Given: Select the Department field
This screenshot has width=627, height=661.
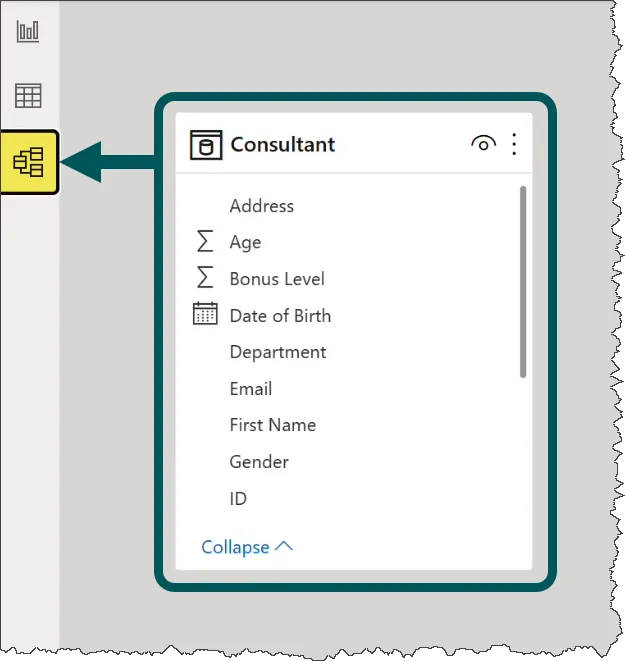Looking at the screenshot, I should pyautogui.click(x=278, y=352).
